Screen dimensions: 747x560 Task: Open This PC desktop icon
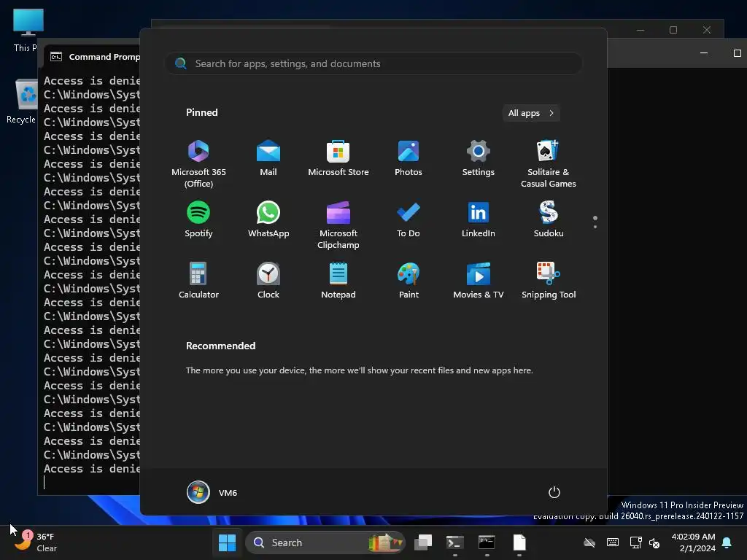point(28,31)
